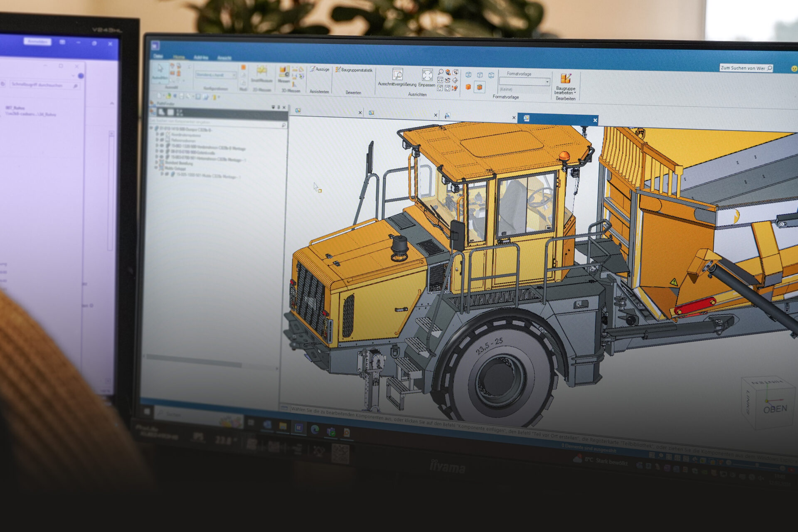Click second PathFinder dark toolbar icon

170,112
